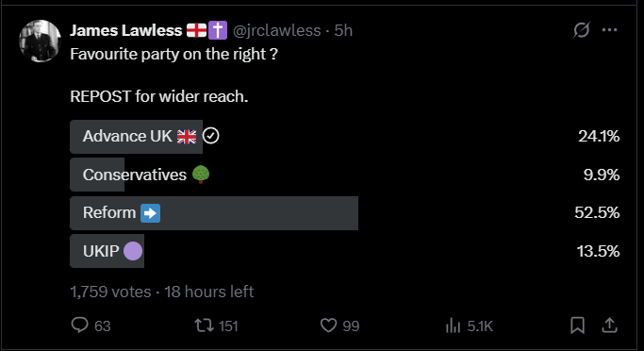Select the Conservatives poll option
Viewport: 644px width, 351px height.
pyautogui.click(x=345, y=175)
